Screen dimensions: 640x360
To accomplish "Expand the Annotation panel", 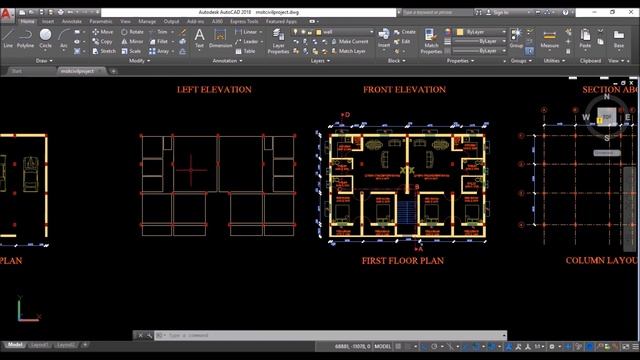I will (227, 61).
